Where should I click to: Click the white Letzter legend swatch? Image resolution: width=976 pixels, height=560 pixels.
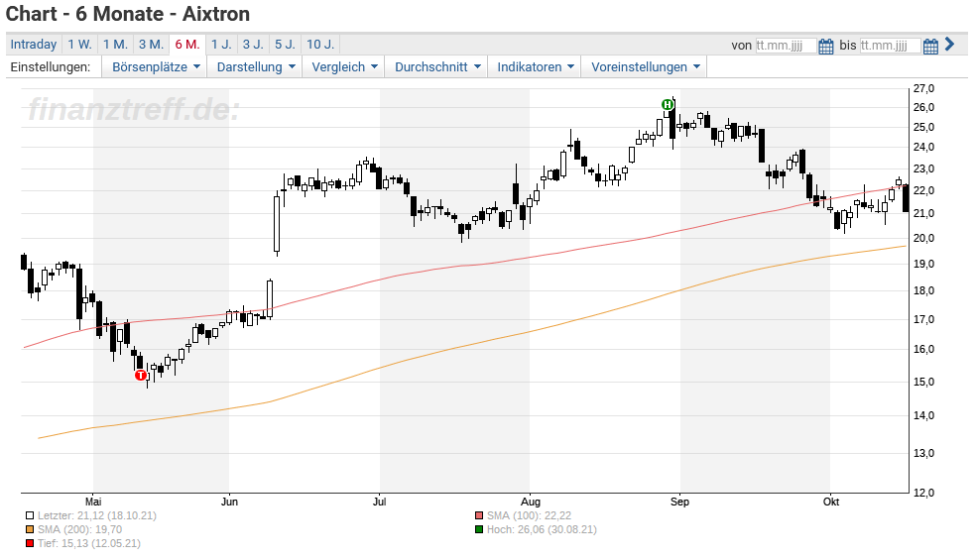click(29, 515)
